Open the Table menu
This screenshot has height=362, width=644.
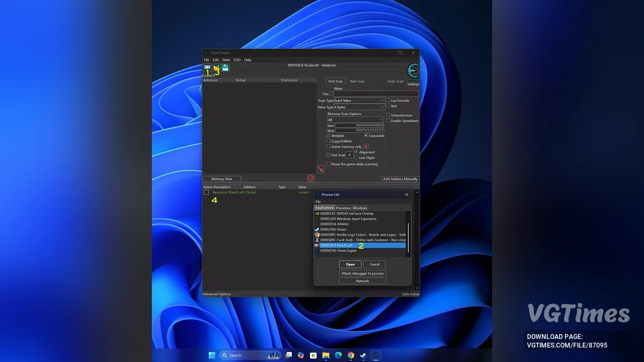pyautogui.click(x=226, y=60)
